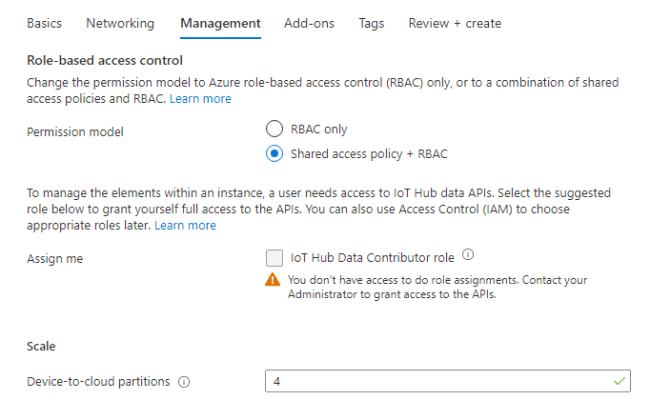Image resolution: width=650 pixels, height=400 pixels.
Task: Go to the Add-ons tab
Action: click(309, 24)
